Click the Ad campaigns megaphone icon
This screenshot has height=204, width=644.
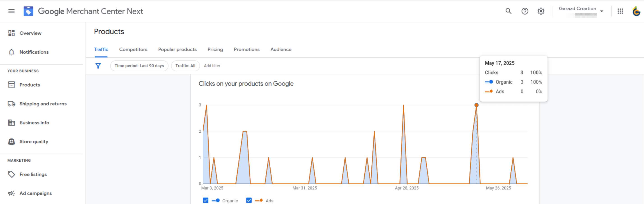pos(11,193)
